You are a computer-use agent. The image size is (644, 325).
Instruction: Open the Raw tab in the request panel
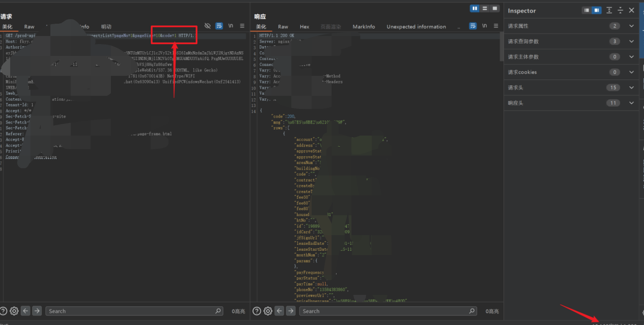29,27
